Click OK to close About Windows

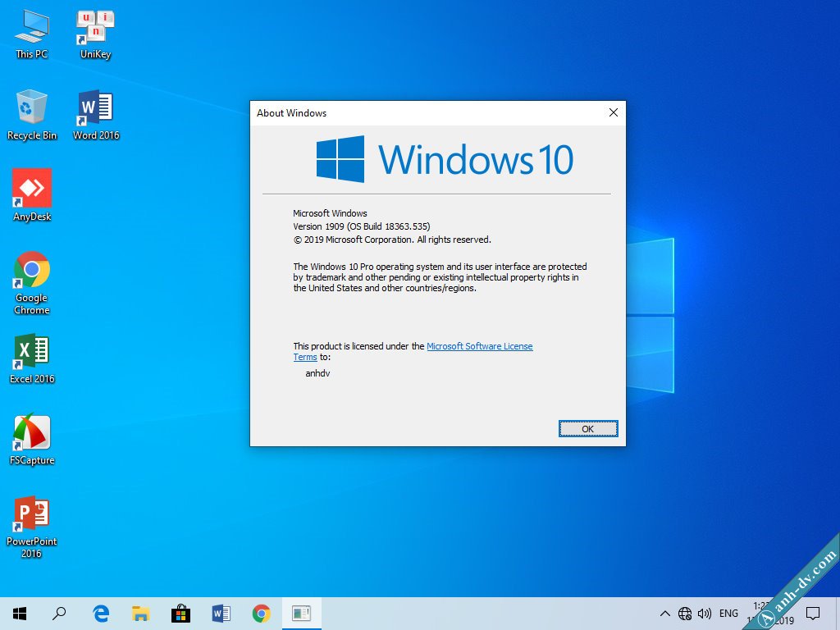pyautogui.click(x=587, y=428)
